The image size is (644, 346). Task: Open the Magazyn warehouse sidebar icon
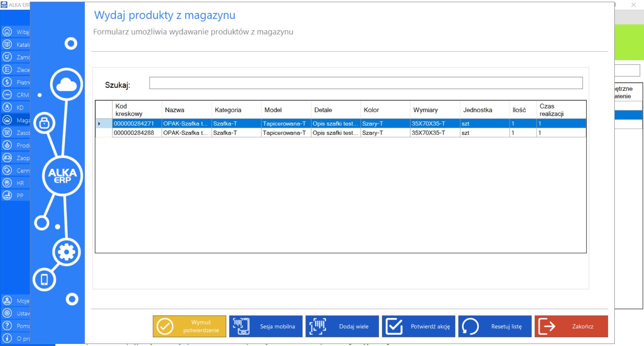(7, 120)
